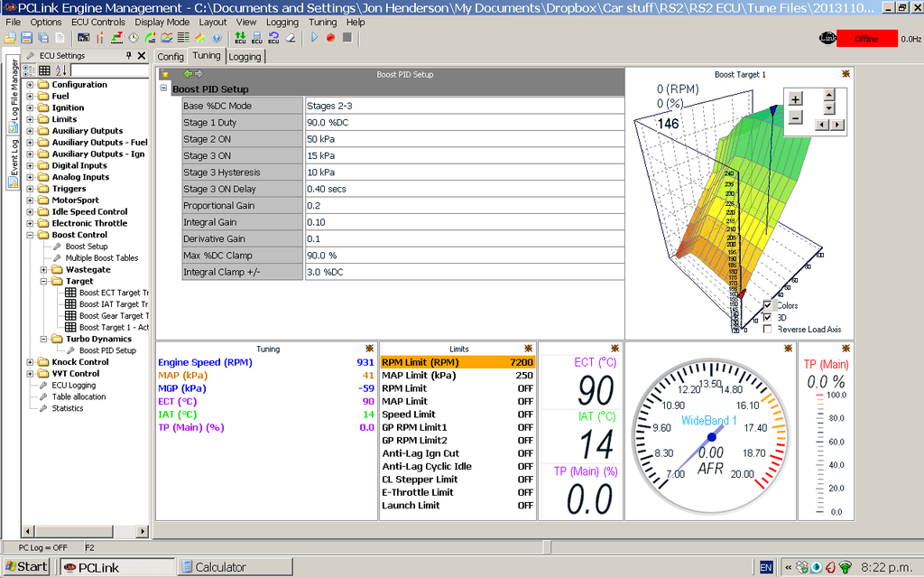Click the help question mark toolbar icon
Image resolution: width=924 pixels, height=578 pixels.
[217, 38]
